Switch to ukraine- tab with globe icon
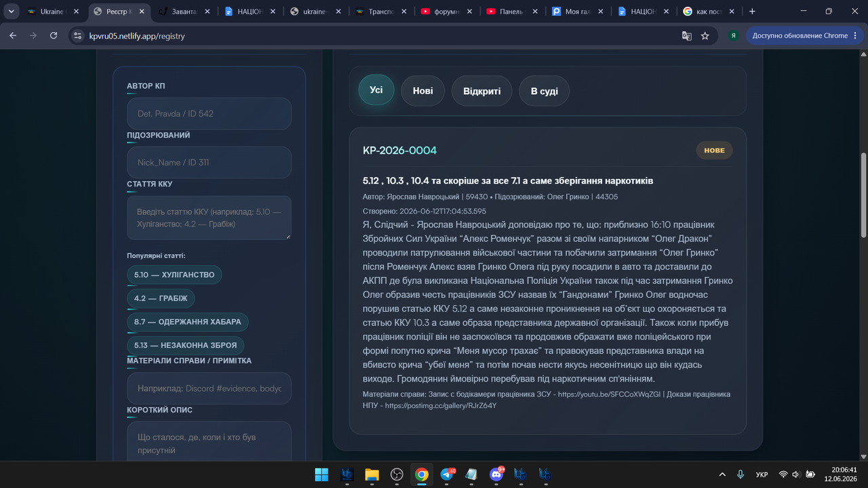 click(315, 12)
